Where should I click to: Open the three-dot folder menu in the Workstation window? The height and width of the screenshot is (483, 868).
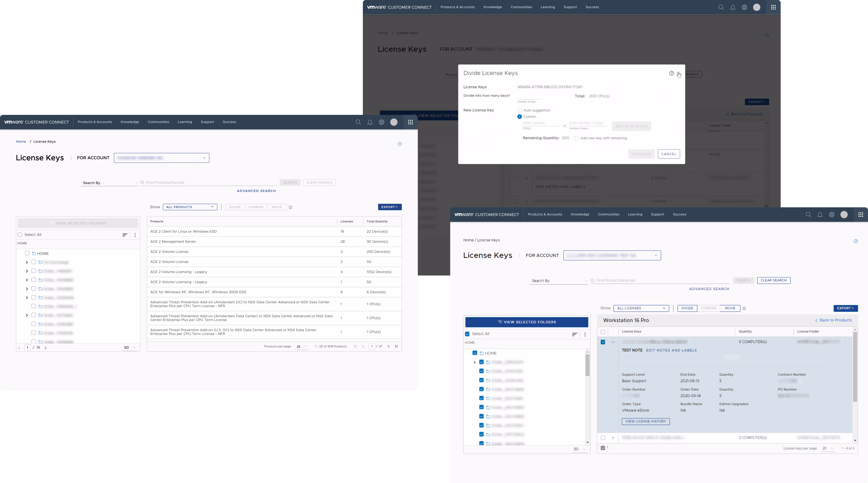pos(585,335)
